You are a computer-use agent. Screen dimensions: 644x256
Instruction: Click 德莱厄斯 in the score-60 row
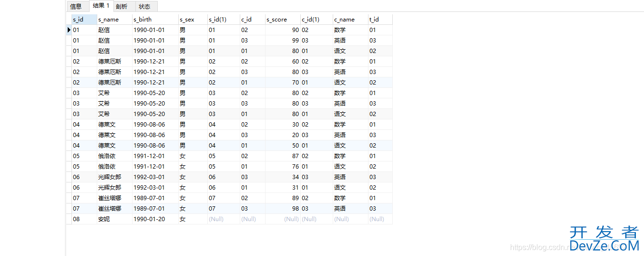(110, 62)
